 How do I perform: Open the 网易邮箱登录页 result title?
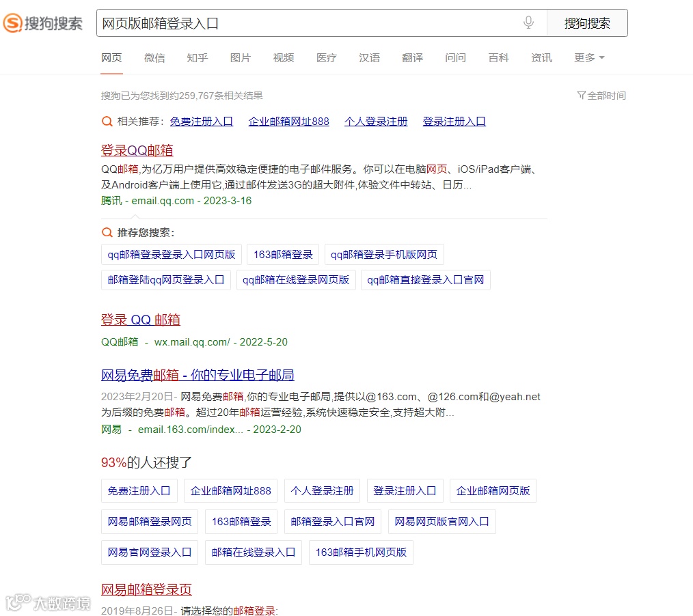coord(146,589)
